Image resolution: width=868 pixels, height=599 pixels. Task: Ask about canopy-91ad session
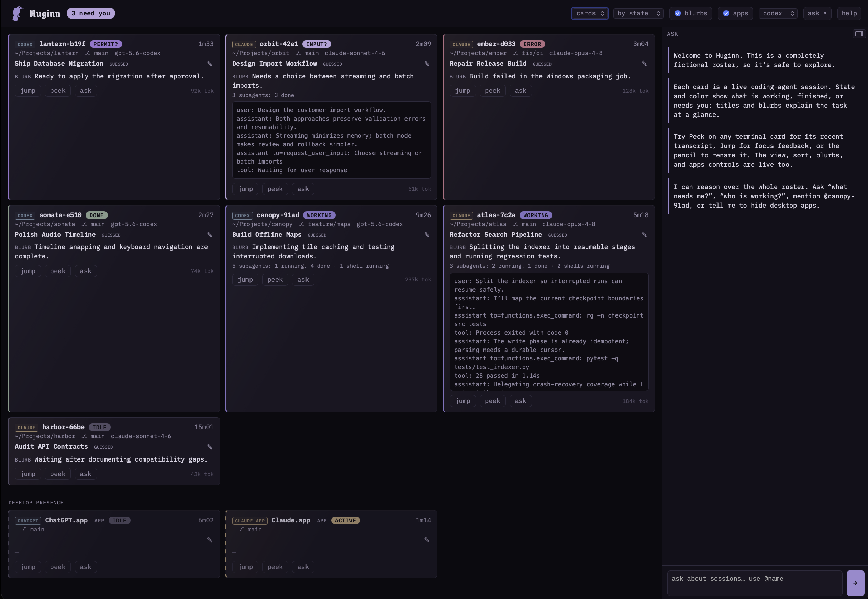[303, 280]
